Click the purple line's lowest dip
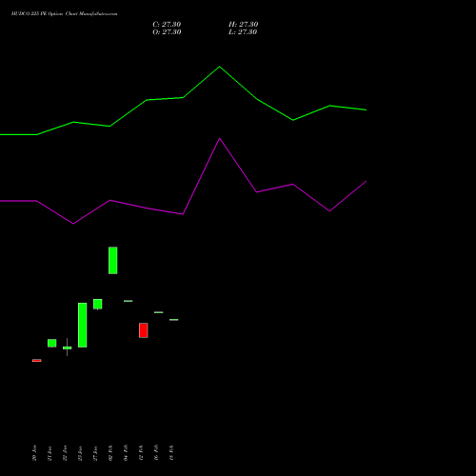Screen dimensions: 476x476 pyautogui.click(x=73, y=224)
